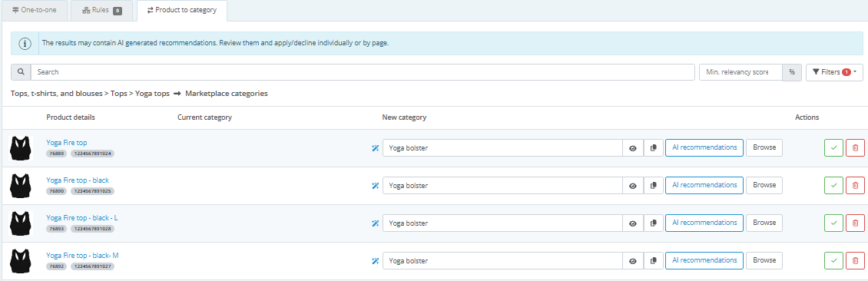The height and width of the screenshot is (281, 868).
Task: Click magic wand icon for Yoga Fire top
Action: 375,147
